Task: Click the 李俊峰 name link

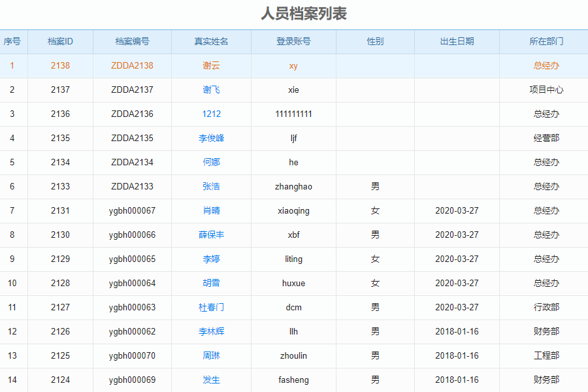Action: point(211,138)
